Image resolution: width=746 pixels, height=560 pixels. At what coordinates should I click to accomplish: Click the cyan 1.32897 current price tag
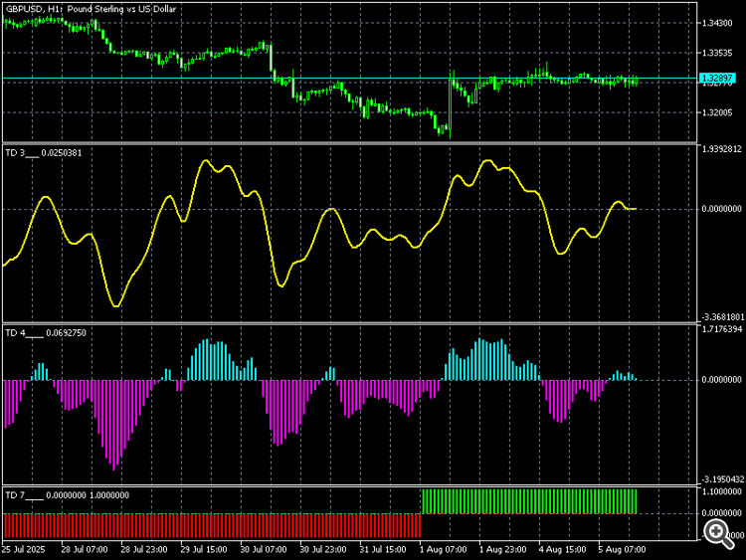717,78
